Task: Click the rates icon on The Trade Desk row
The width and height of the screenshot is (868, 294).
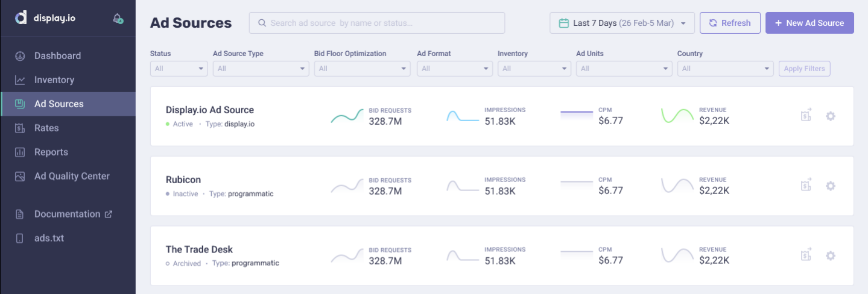Action: click(x=806, y=255)
